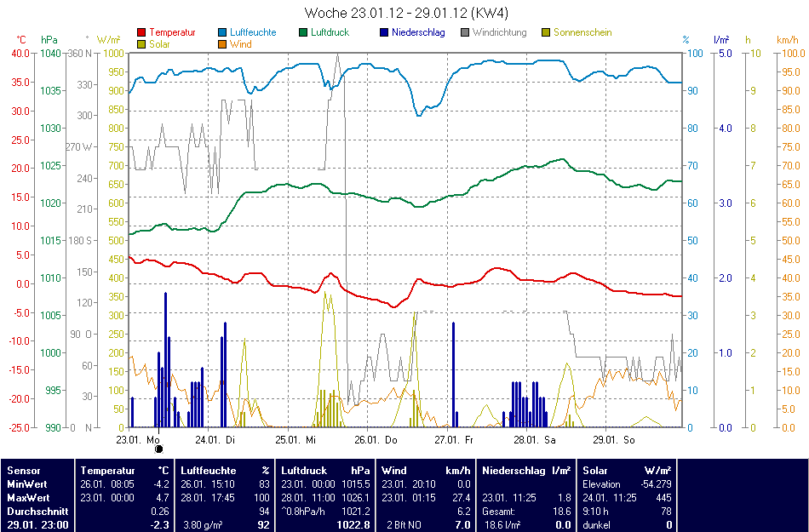Click the '29.01. 23:00' timestamp row label

point(37,525)
